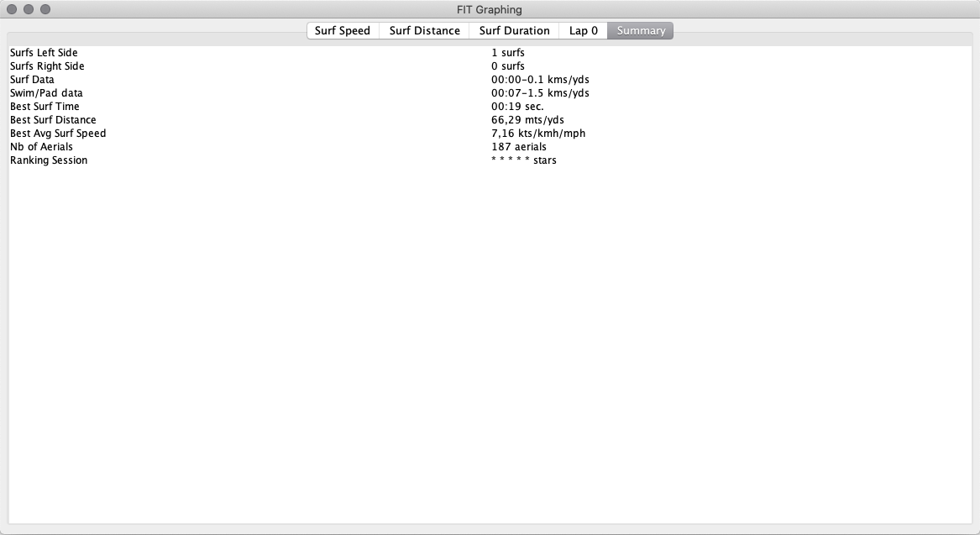Click the five stars ranking value

pyautogui.click(x=523, y=160)
